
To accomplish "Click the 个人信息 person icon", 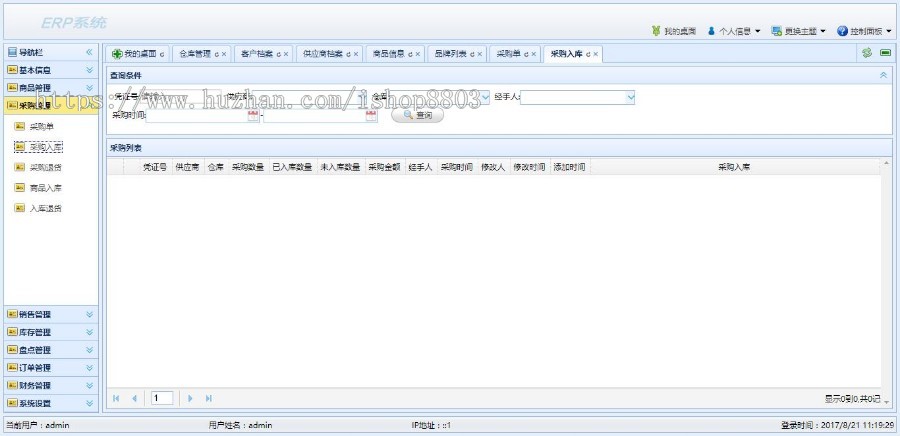I will [x=711, y=31].
